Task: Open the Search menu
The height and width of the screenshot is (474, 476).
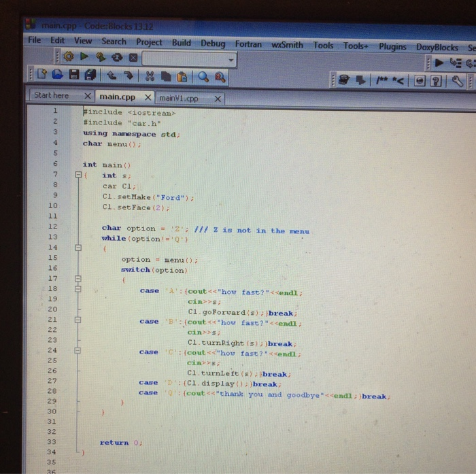Action: (114, 41)
